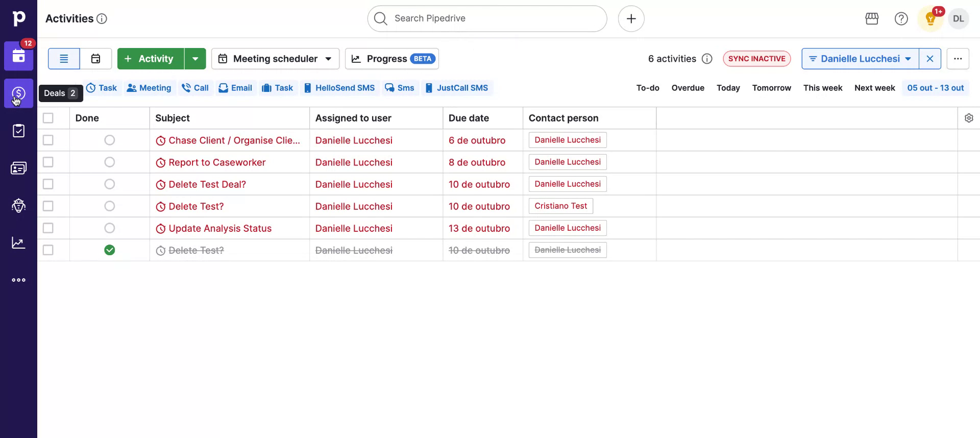The image size is (980, 438).
Task: Unmark the completed Delete Test? activity
Action: [x=110, y=250]
